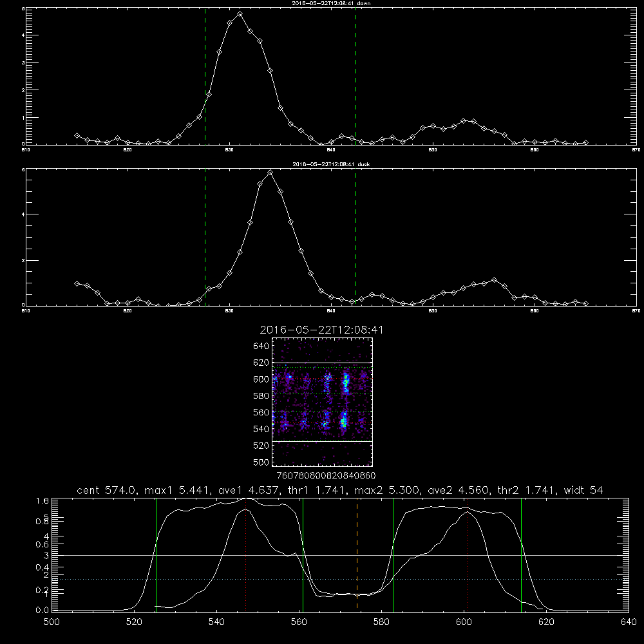Click the peak diamond marker of dusk curve
This screenshot has height=644, width=644.
point(270,173)
